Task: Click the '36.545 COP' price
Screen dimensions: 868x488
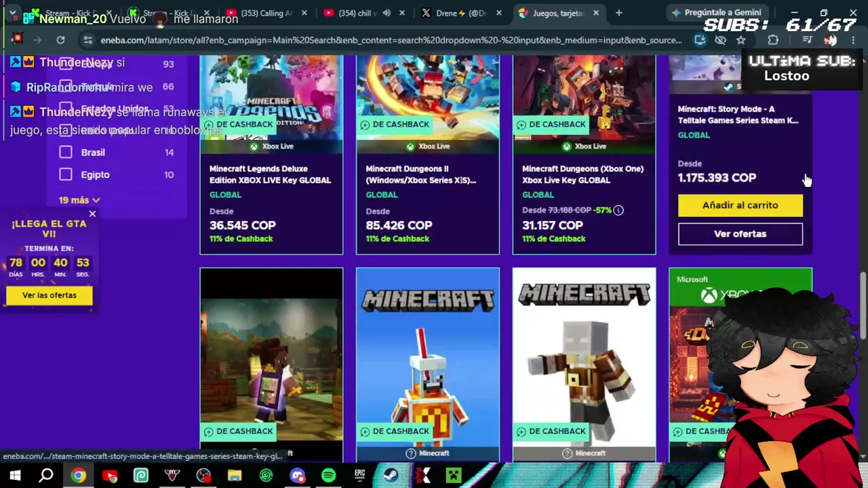Action: [x=242, y=226]
